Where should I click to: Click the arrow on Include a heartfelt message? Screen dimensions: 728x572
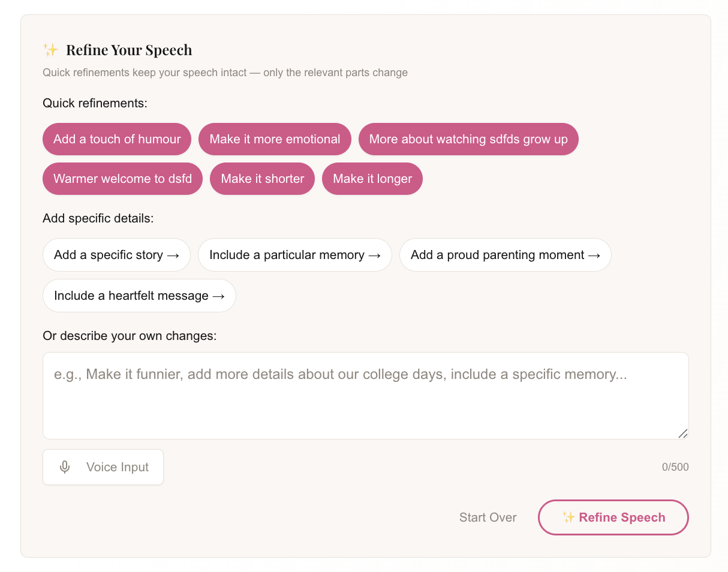tap(219, 296)
